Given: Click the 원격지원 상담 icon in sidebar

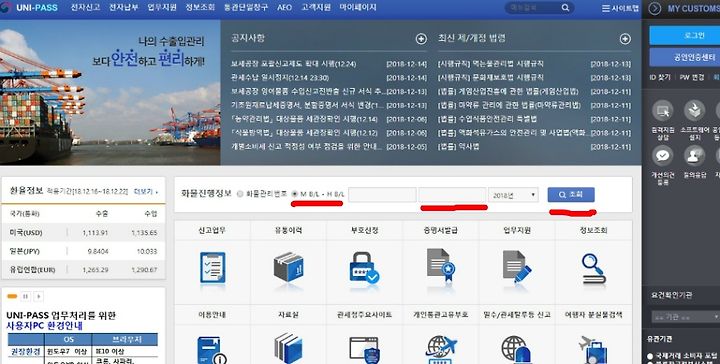Looking at the screenshot, I should coord(662,111).
